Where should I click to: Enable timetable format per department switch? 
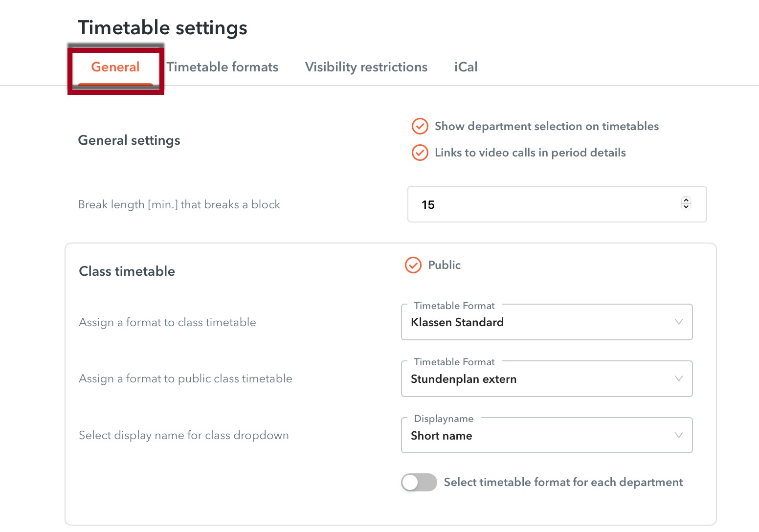pyautogui.click(x=419, y=482)
